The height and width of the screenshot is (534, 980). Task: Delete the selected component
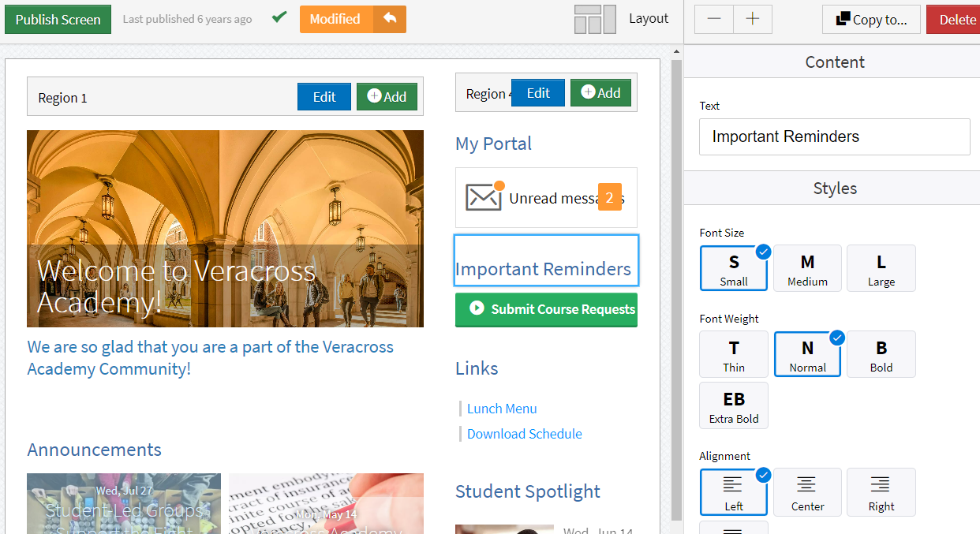954,19
